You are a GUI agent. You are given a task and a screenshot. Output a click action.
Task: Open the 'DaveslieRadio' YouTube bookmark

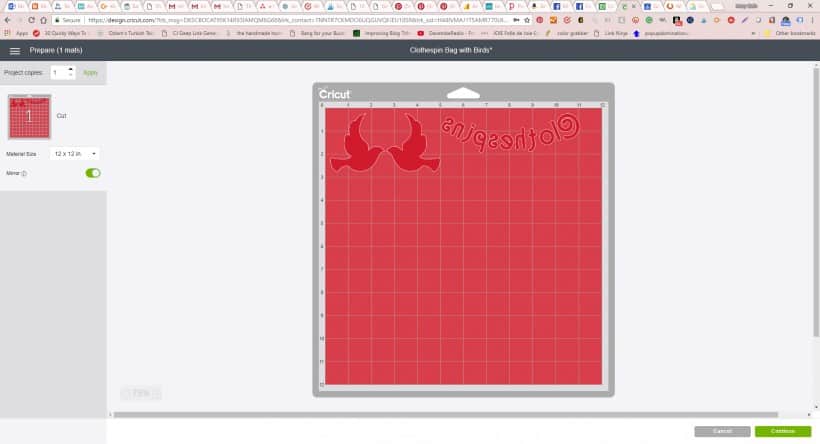(x=446, y=33)
